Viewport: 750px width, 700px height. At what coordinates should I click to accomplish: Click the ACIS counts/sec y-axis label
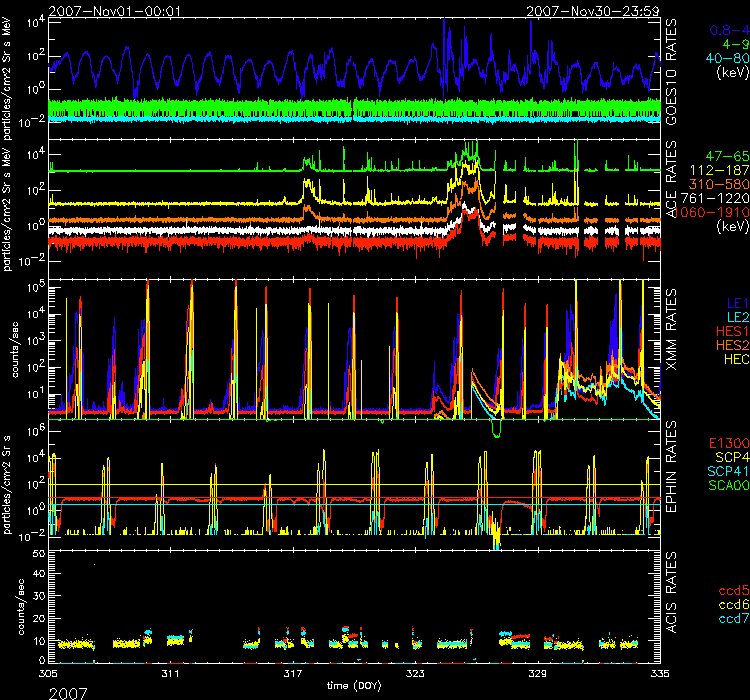click(x=22, y=607)
